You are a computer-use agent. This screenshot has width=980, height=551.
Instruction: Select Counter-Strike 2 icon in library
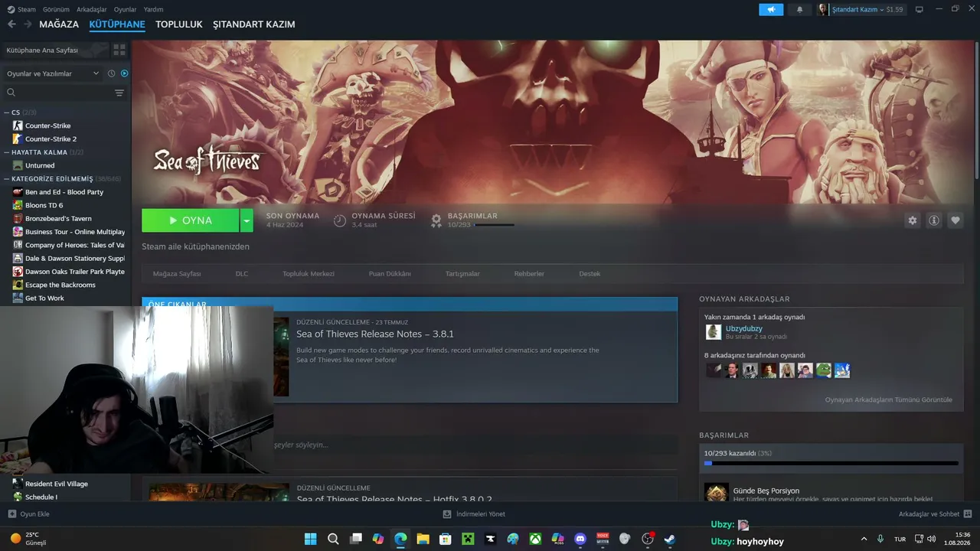[18, 139]
